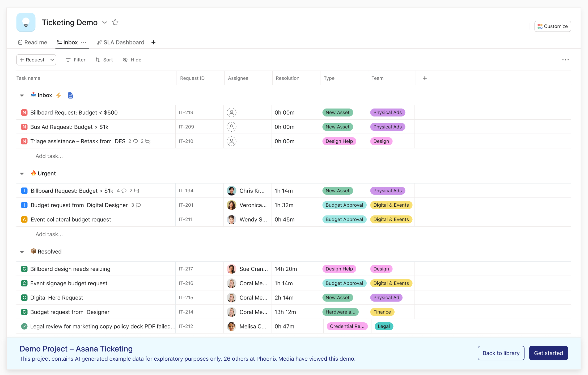Click the purple Physical Ads tag for IT-209
Image resolution: width=588 pixels, height=375 pixels.
tap(387, 127)
